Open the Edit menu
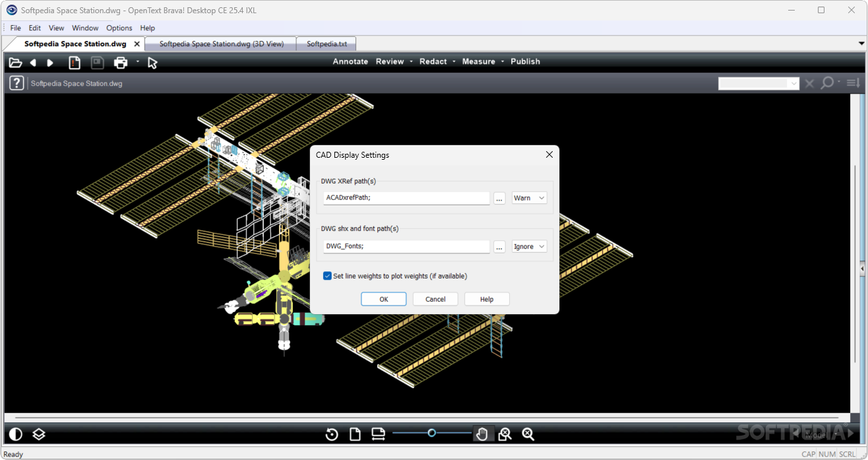The height and width of the screenshot is (460, 868). 35,28
